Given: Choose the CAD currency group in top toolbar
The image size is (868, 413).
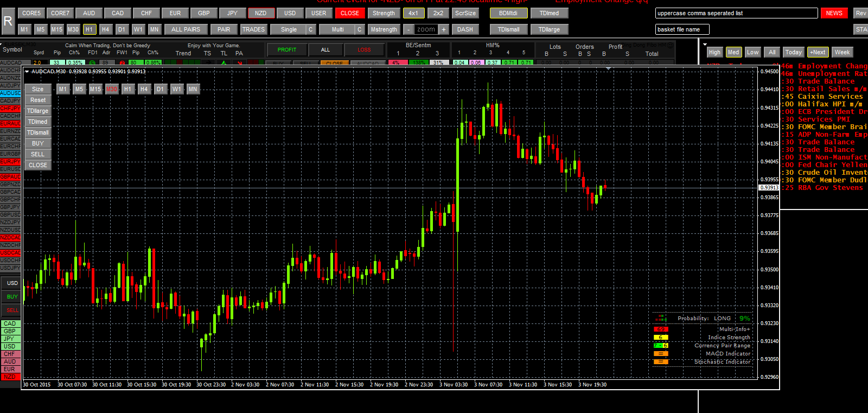Looking at the screenshot, I should pyautogui.click(x=118, y=13).
